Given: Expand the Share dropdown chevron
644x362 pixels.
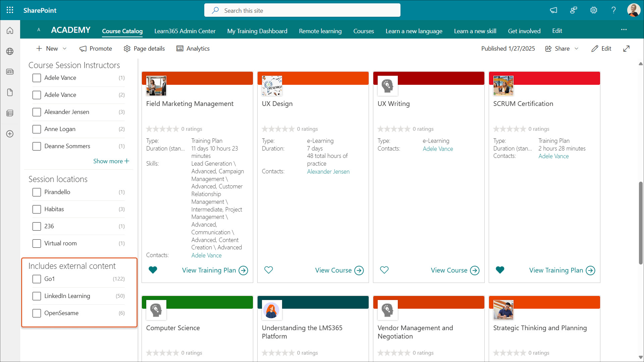Looking at the screenshot, I should pos(577,49).
